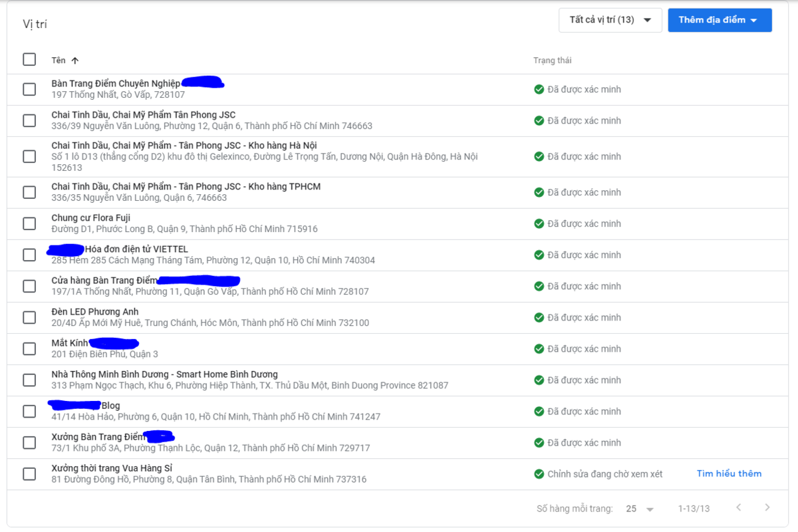Click verified icon for Nhà Thông Minh Bình Dương
798x532 pixels.
tap(539, 380)
